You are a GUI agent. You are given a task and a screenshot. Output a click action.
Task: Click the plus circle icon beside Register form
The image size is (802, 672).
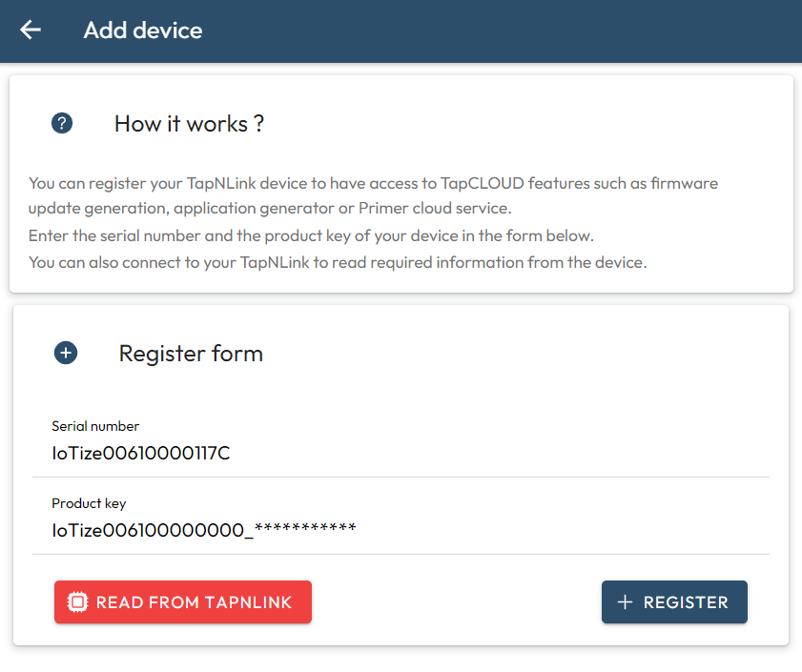[66, 354]
